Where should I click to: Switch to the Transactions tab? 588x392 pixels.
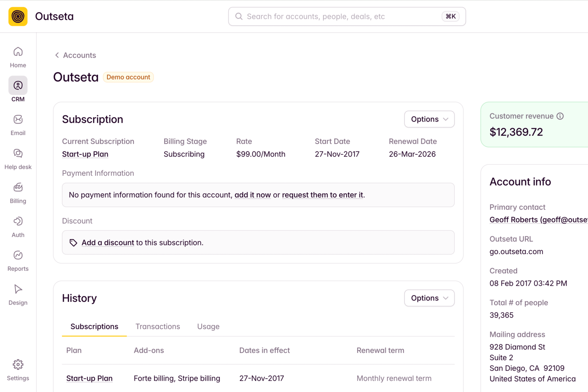coord(158,326)
